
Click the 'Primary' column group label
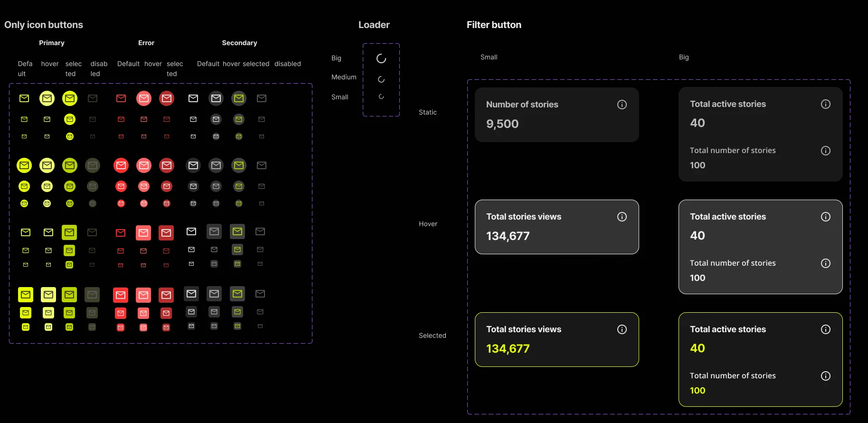pyautogui.click(x=52, y=43)
